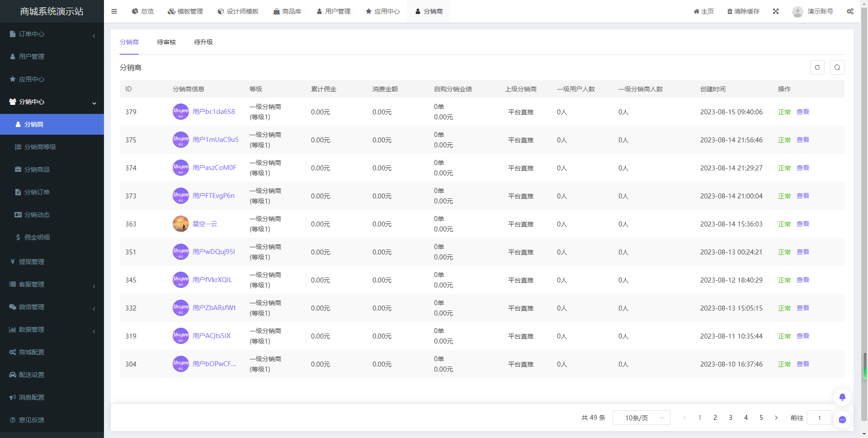Click 清除缓存 trash icon button
The height and width of the screenshot is (438, 868).
tap(743, 11)
